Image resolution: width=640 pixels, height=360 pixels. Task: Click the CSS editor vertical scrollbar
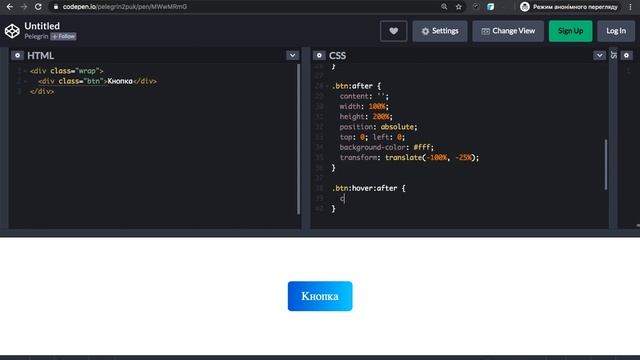click(606, 164)
